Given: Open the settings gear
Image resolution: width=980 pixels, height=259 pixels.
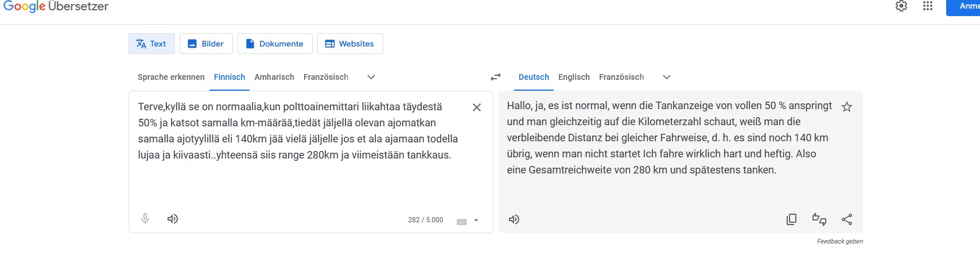Looking at the screenshot, I should pos(901,6).
